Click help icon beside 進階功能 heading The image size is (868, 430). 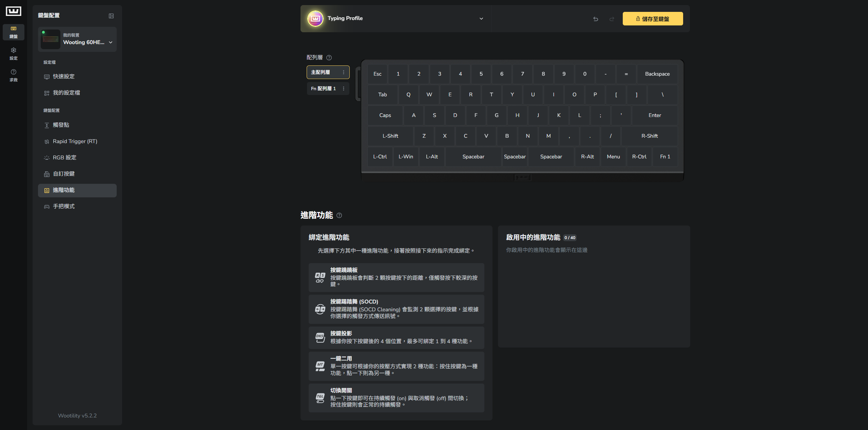coord(339,215)
